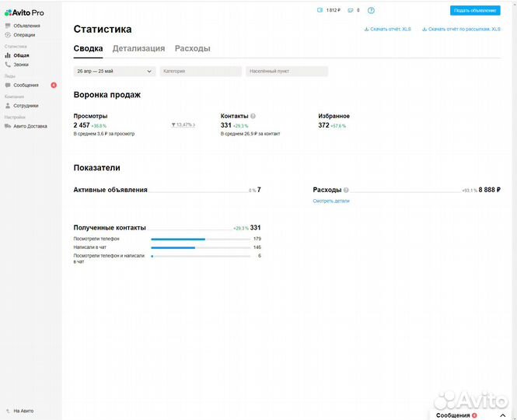Click the bottom Сообщения panel title
Screen dimensions: 517x420
pyautogui.click(x=452, y=415)
